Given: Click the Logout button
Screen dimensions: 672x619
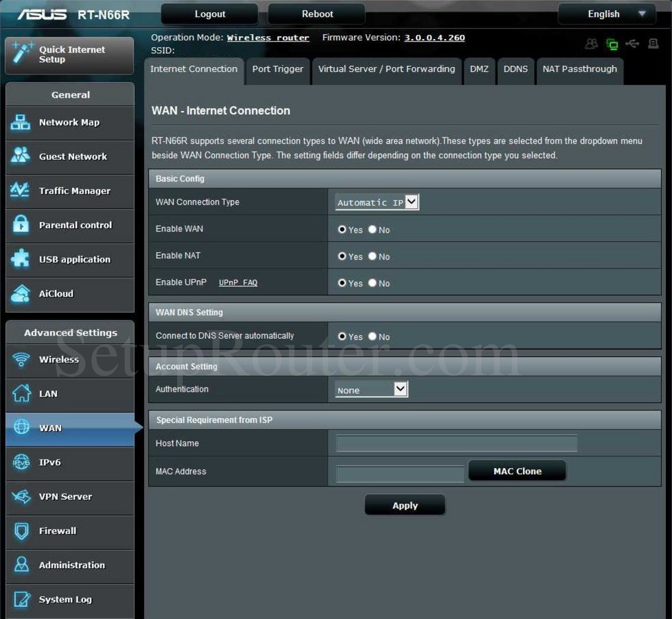Looking at the screenshot, I should tap(210, 14).
